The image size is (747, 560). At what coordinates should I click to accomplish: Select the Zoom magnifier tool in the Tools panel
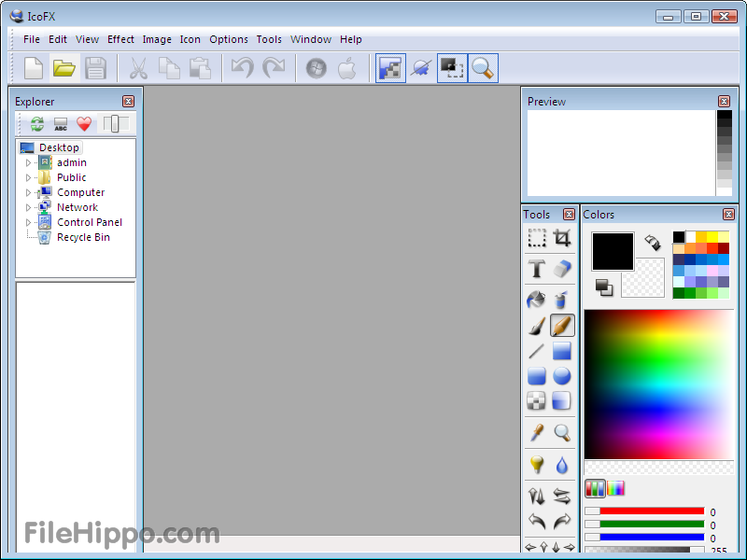[x=562, y=432]
